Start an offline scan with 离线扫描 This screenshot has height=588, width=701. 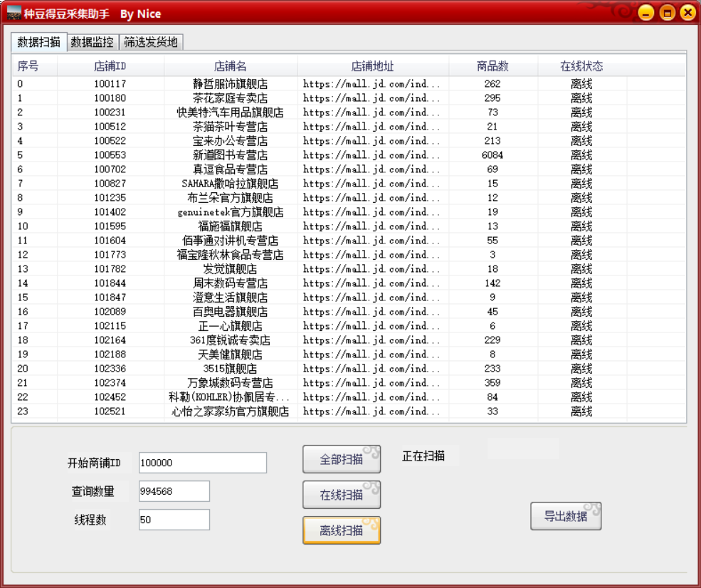(342, 530)
